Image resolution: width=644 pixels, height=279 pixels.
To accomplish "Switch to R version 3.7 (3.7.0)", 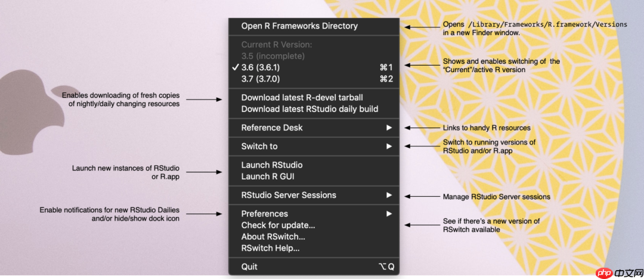I will point(314,79).
